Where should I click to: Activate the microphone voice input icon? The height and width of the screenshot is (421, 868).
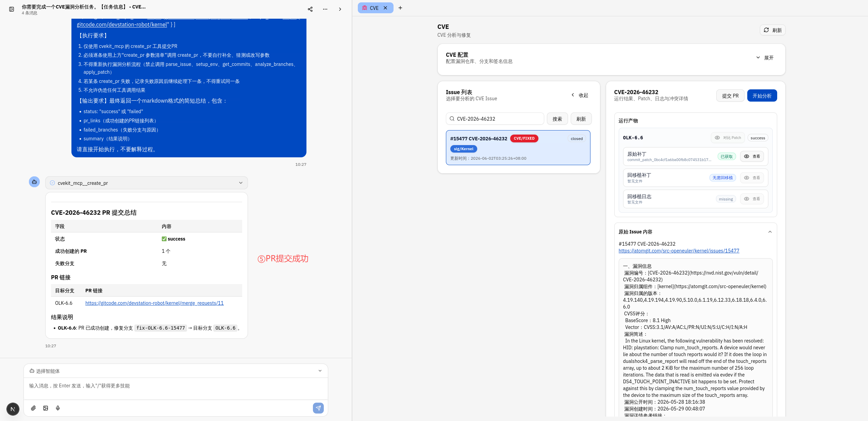click(58, 408)
